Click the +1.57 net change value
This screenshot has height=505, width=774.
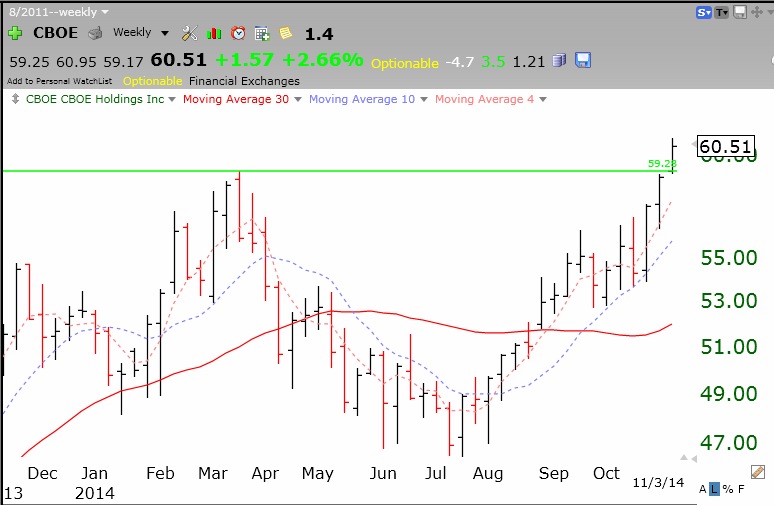(244, 60)
